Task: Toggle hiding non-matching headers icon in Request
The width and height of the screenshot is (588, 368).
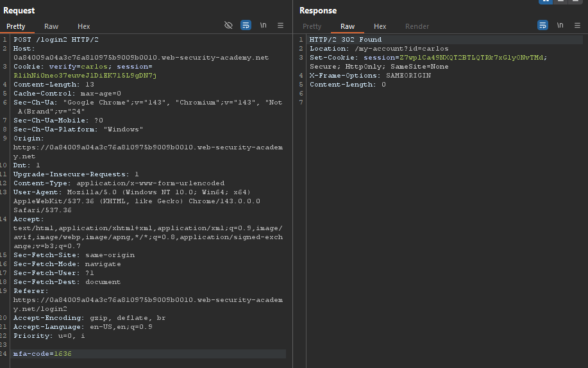Action: (x=228, y=25)
